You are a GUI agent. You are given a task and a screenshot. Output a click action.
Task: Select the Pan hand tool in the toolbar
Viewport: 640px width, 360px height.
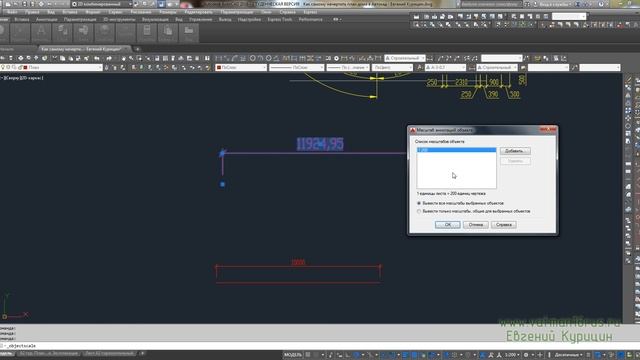[x=124, y=58]
